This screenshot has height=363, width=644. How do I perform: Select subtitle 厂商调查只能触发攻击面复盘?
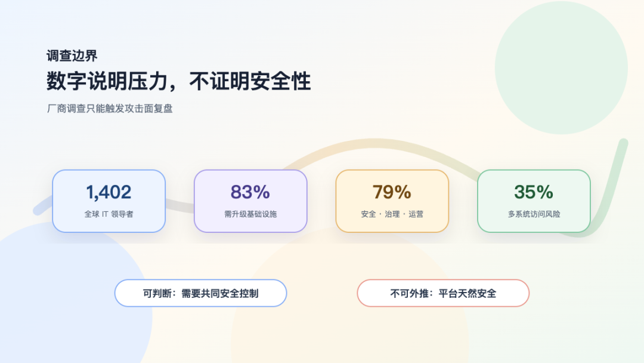point(110,109)
